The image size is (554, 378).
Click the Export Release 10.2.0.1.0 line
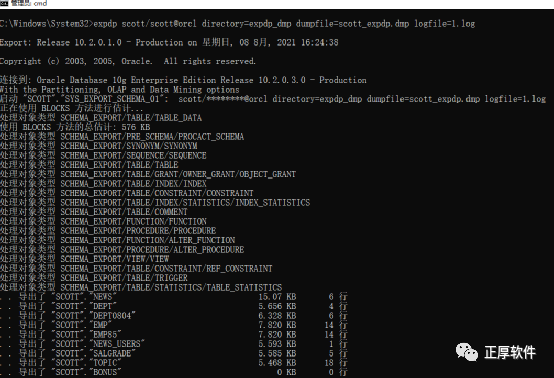[x=169, y=42]
